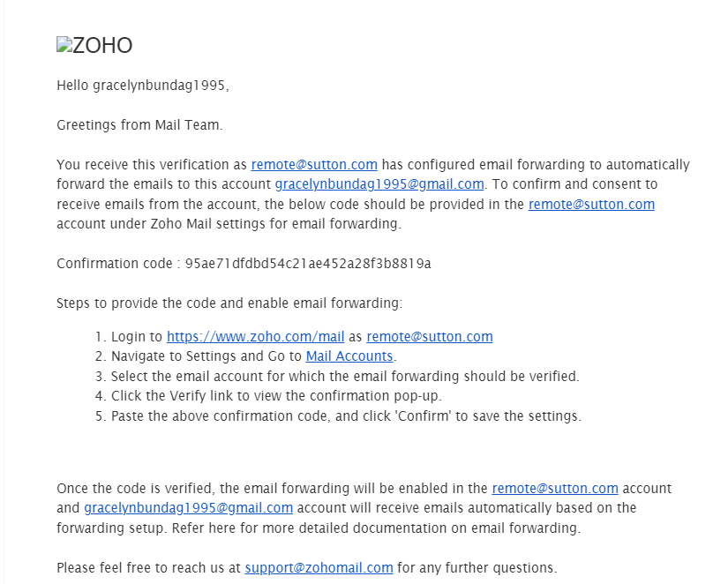Open the remote@sutton.com link after "provided in the"

[591, 205]
